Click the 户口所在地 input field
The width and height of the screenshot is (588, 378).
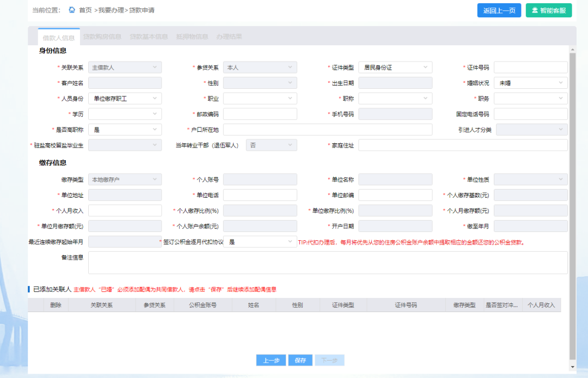coord(328,130)
